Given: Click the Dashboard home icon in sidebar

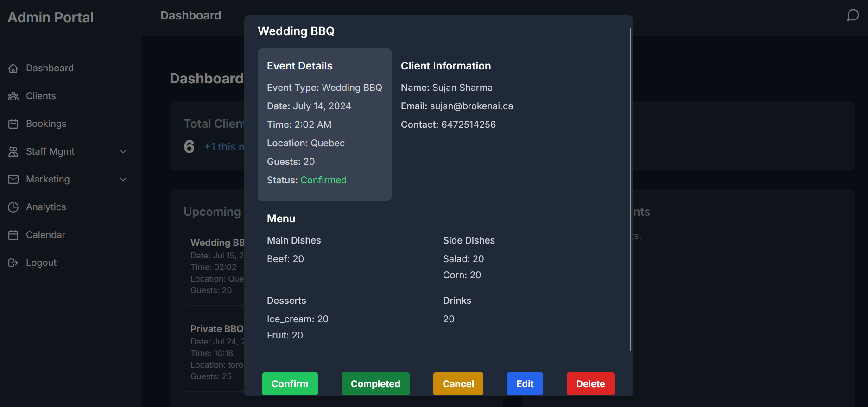Looking at the screenshot, I should (x=13, y=69).
